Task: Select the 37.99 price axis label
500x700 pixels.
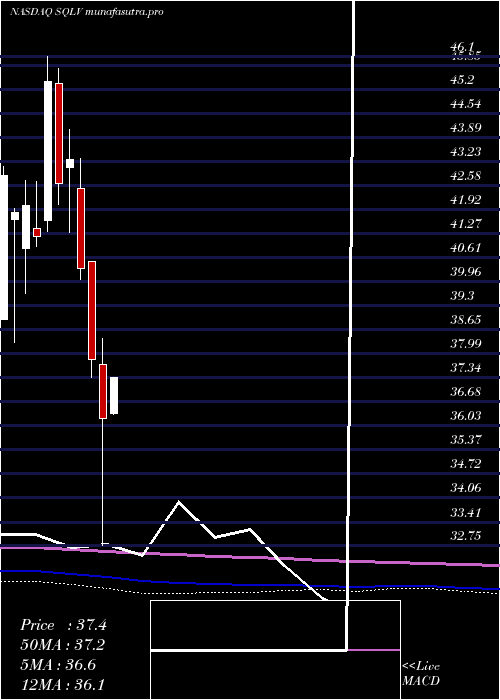Action: 466,344
